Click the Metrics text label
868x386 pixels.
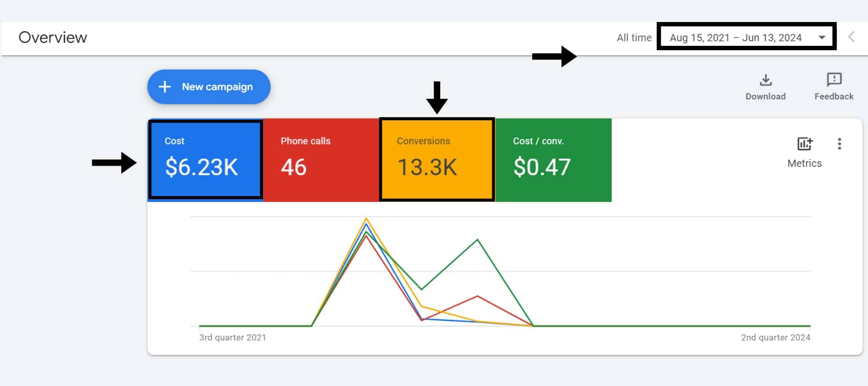(804, 163)
